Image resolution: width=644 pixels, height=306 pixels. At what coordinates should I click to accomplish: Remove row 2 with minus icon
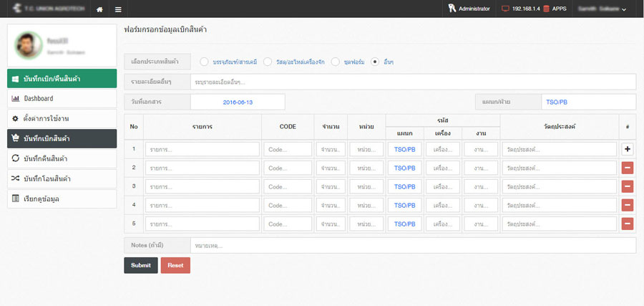(x=628, y=168)
